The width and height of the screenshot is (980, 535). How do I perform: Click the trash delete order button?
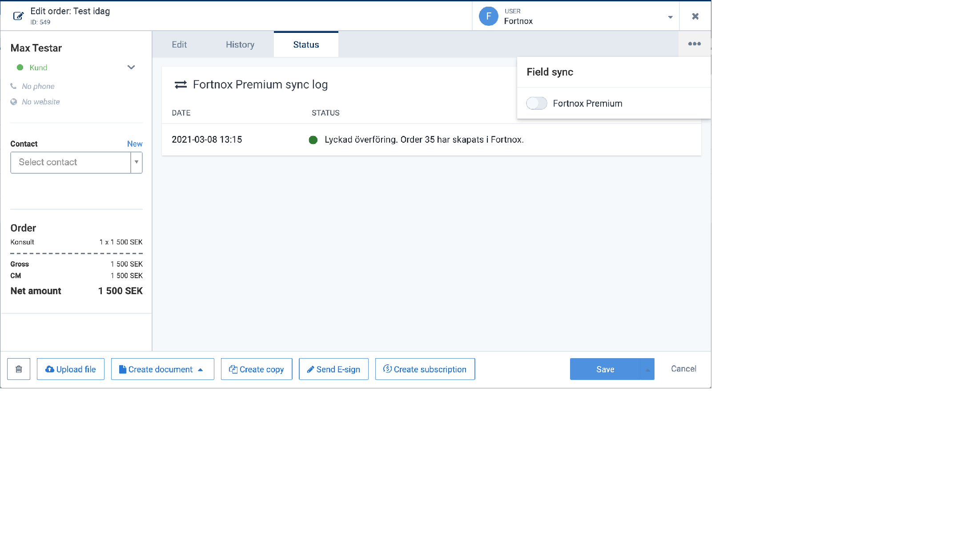pyautogui.click(x=19, y=369)
